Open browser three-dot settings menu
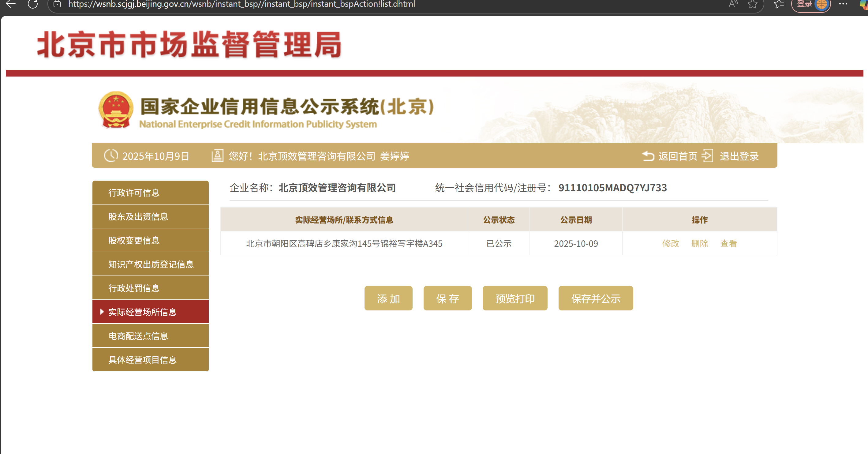868x454 pixels. [x=843, y=4]
